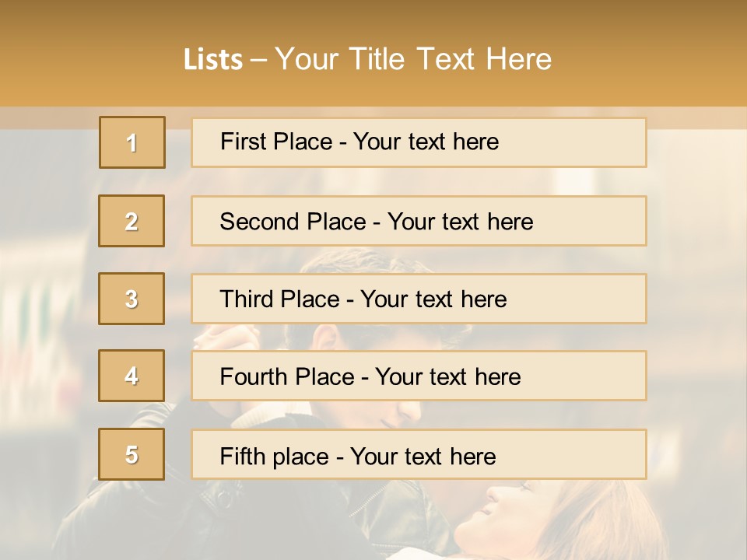Click the word 'Fifth' in list item five
The image size is (747, 560).
pyautogui.click(x=243, y=456)
